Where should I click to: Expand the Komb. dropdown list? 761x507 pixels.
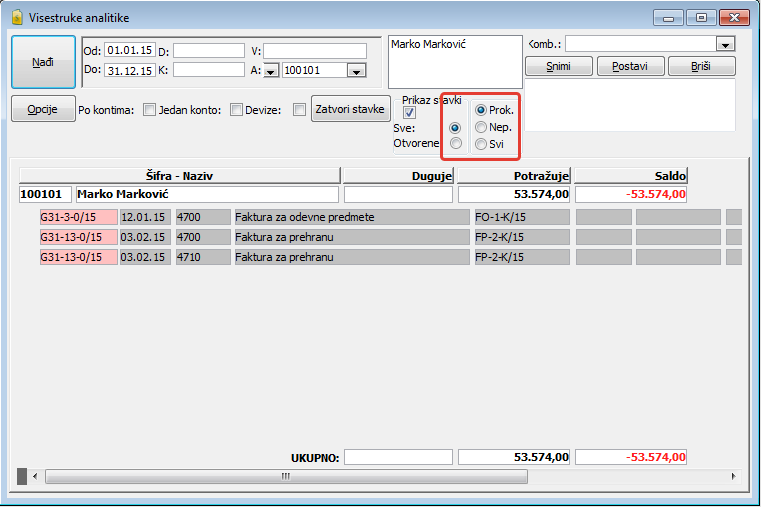click(725, 44)
